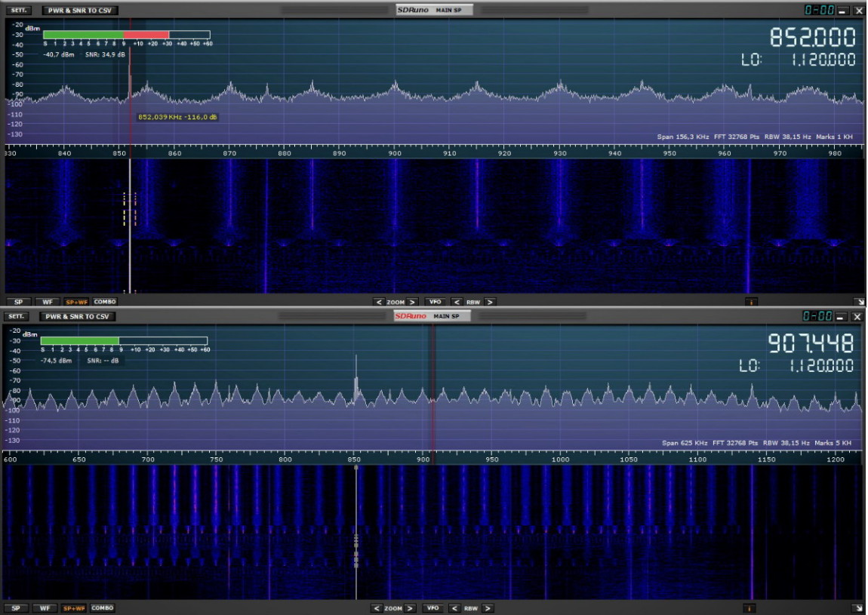Click the 950 mark on top frequency scale
Image resolution: width=868 pixels, height=615 pixels.
click(669, 153)
